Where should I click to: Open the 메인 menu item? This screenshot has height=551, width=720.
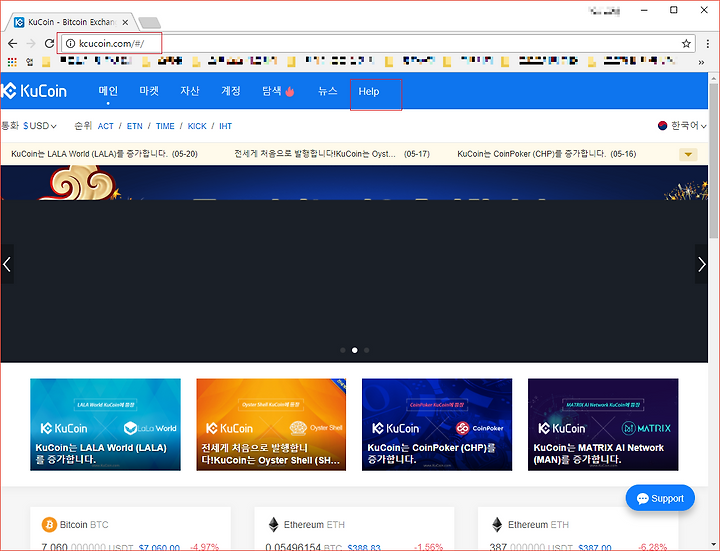[108, 91]
